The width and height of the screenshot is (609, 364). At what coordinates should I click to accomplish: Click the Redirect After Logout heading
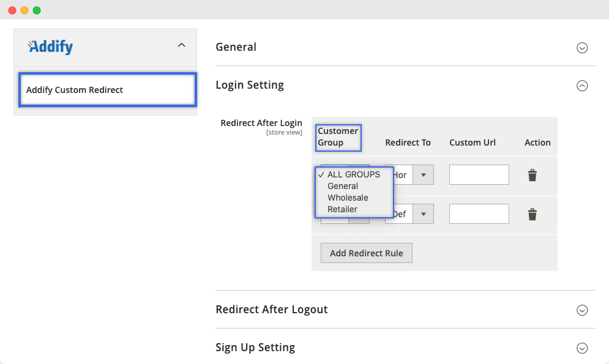272,310
